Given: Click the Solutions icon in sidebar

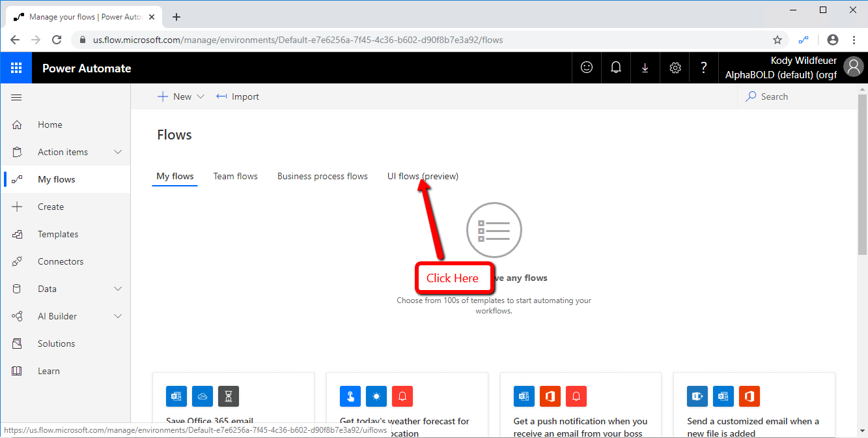Looking at the screenshot, I should click(x=17, y=343).
